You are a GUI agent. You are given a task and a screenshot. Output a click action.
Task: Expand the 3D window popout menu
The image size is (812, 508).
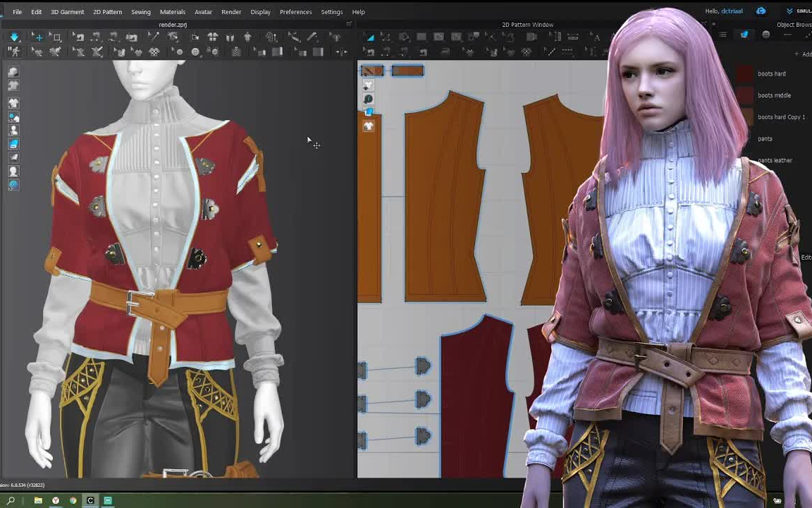coord(349,25)
